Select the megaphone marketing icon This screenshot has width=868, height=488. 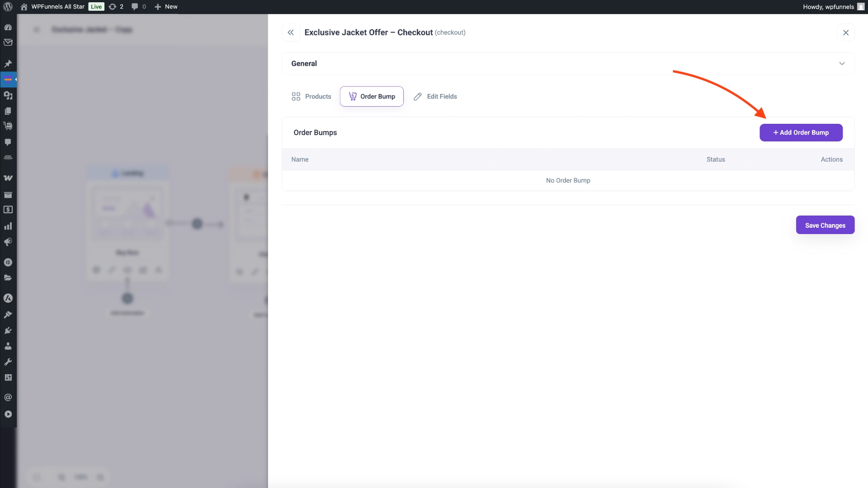coord(8,242)
